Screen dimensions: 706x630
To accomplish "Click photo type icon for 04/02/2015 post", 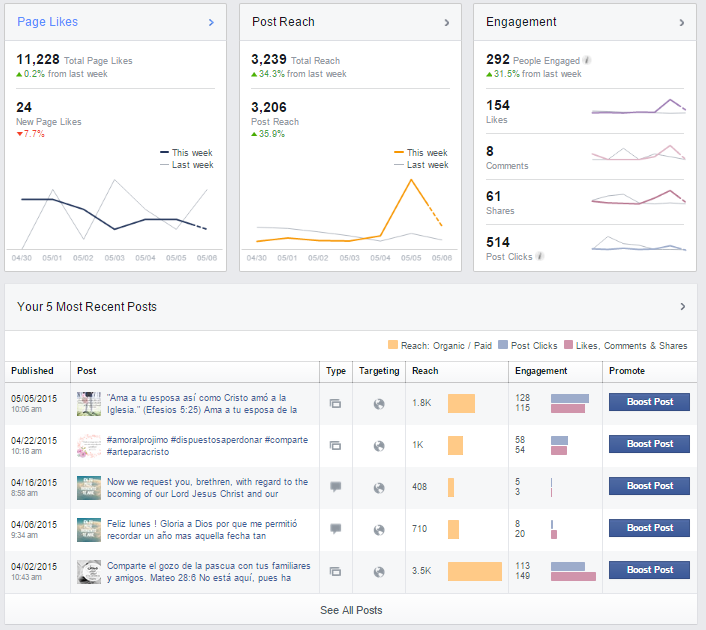I will [x=335, y=571].
